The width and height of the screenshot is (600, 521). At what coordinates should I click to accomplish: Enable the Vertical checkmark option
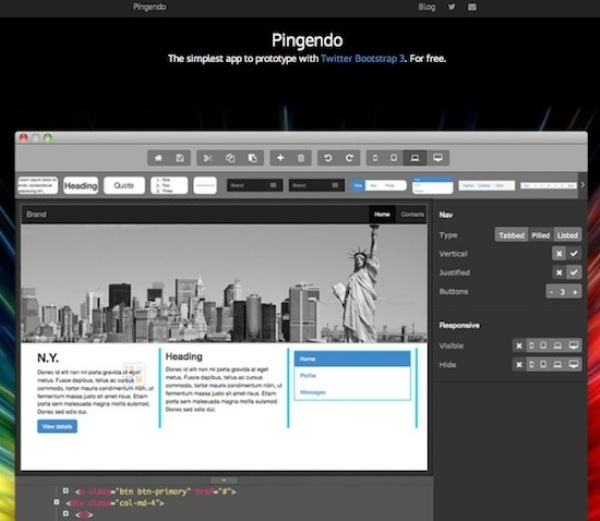point(574,254)
